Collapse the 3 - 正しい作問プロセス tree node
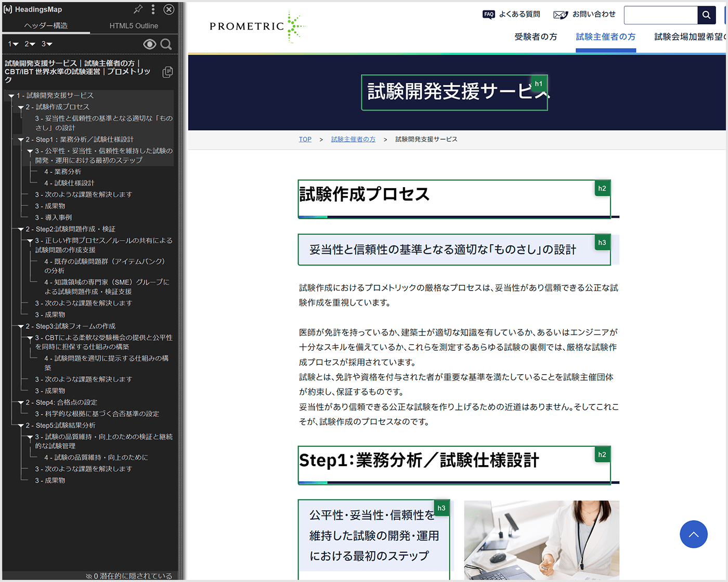Screen dimensions: 728x582 [x=30, y=242]
